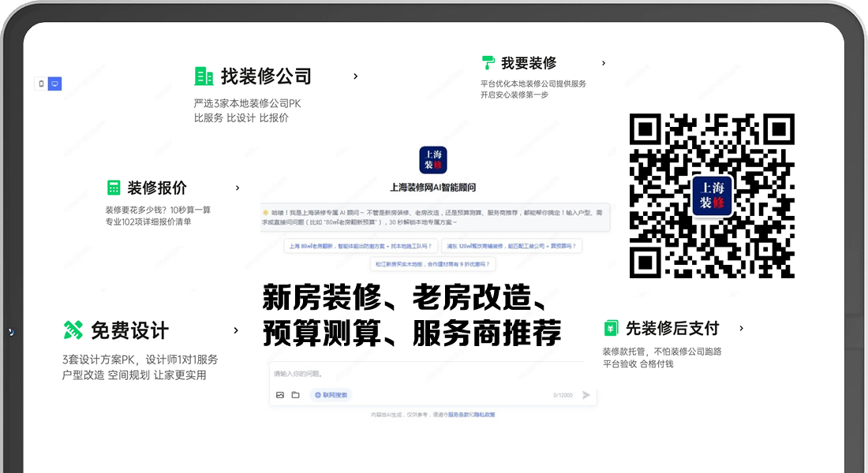Image resolution: width=868 pixels, height=473 pixels.
Task: Click the 上海装修 logo above AI advisor title
Action: pos(433,160)
